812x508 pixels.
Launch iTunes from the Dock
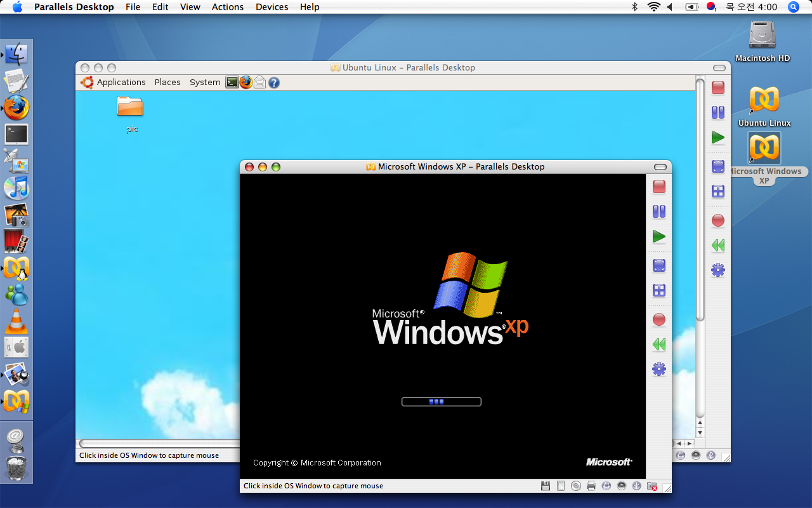[16, 188]
